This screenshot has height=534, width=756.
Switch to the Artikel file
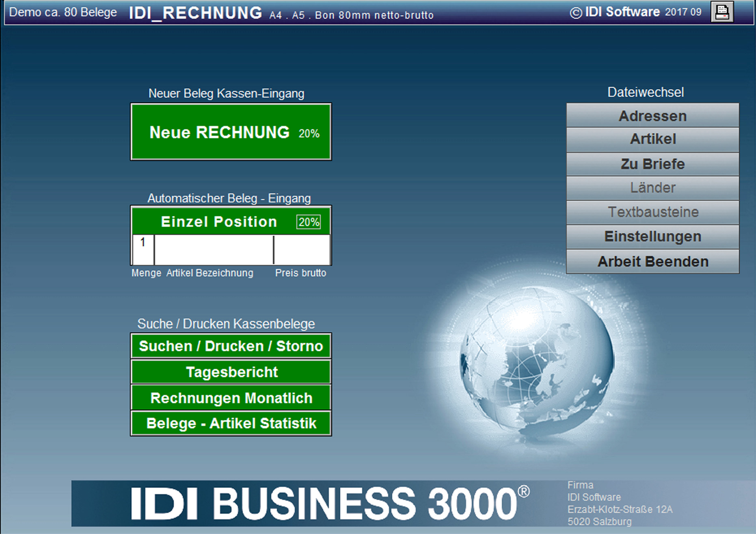652,139
